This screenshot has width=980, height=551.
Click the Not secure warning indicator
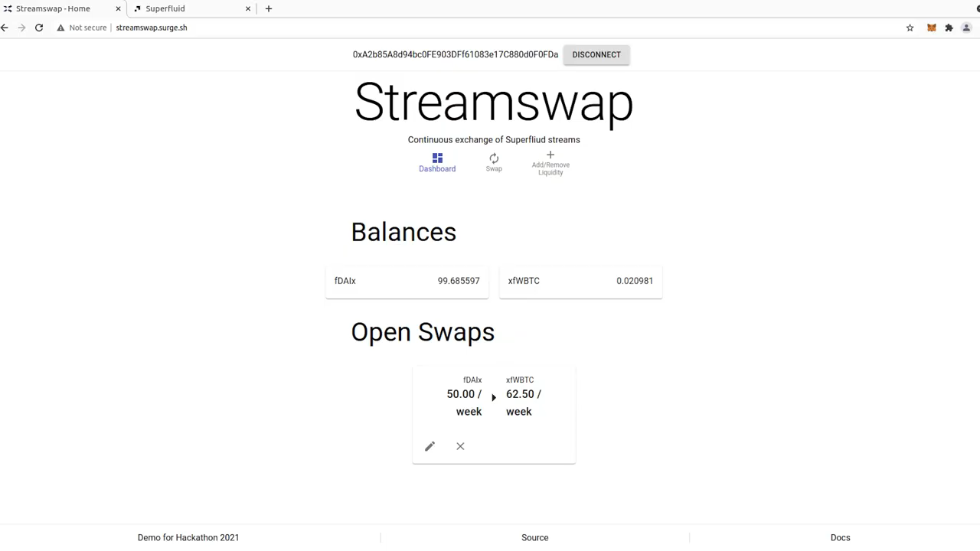click(x=82, y=28)
